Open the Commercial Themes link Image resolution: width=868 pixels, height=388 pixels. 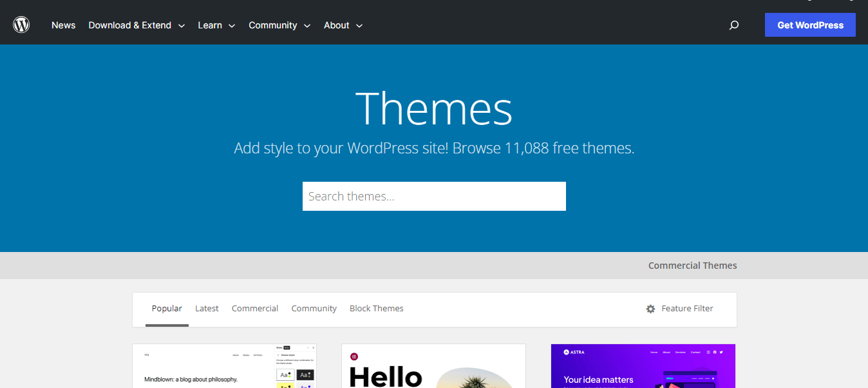[692, 266]
